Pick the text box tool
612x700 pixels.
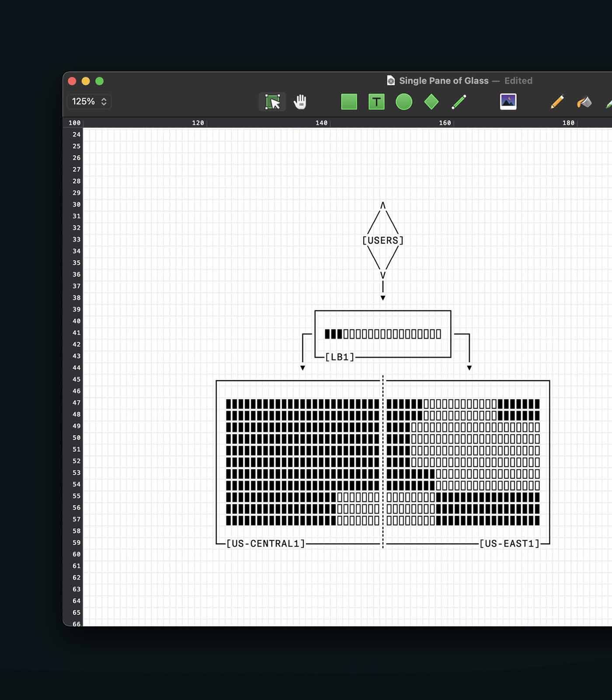376,102
